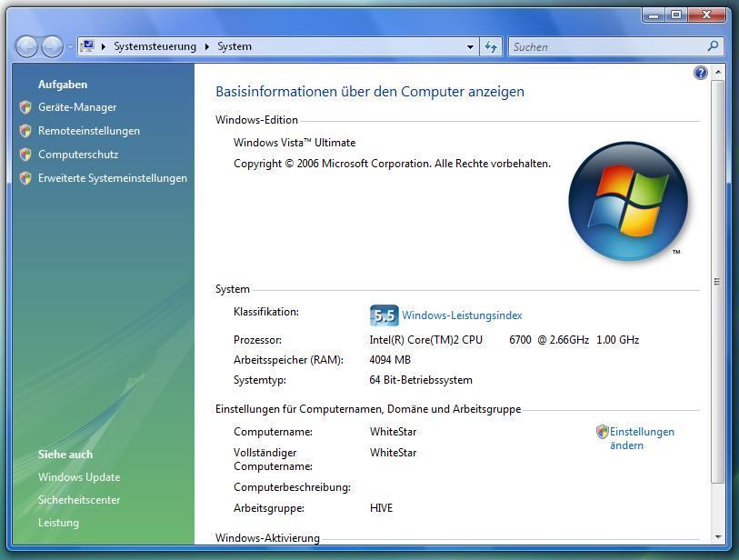Expand the root breadcrumb arrow before Systemsteuerung
The height and width of the screenshot is (560, 739).
tap(104, 46)
